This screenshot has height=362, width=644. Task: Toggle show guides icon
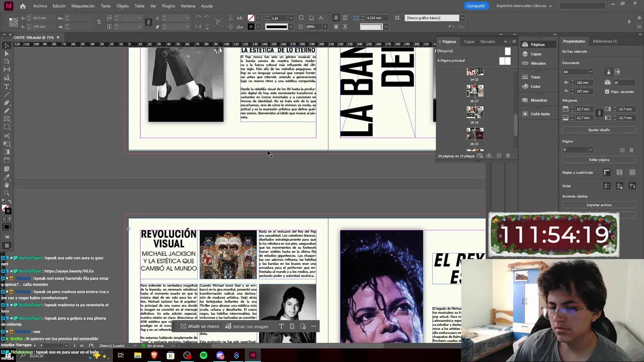click(x=607, y=186)
